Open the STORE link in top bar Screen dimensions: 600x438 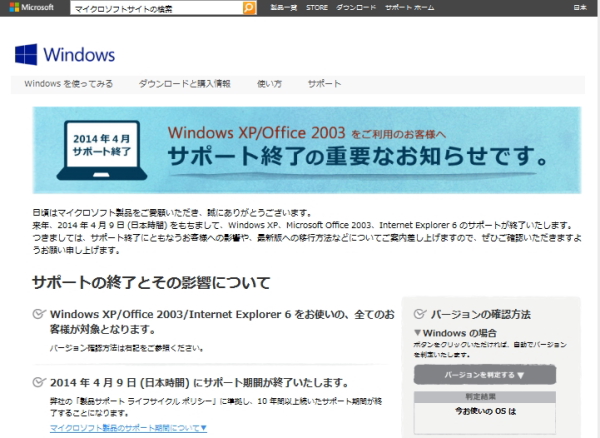316,8
